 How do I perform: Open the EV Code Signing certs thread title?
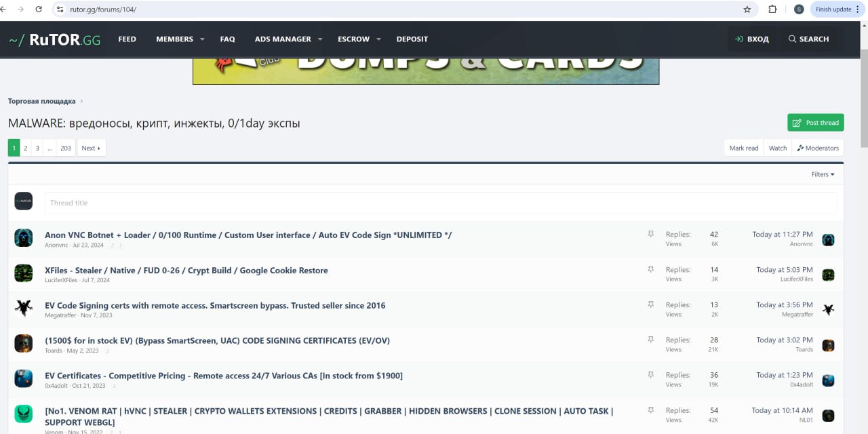(215, 305)
